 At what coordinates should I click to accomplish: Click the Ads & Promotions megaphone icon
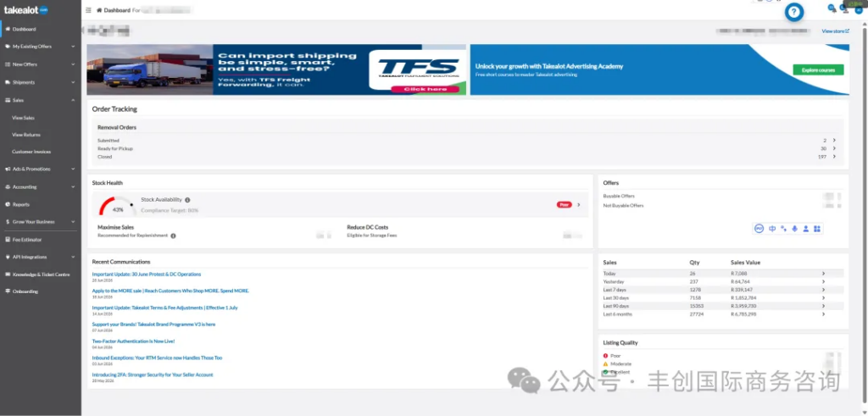(7, 169)
